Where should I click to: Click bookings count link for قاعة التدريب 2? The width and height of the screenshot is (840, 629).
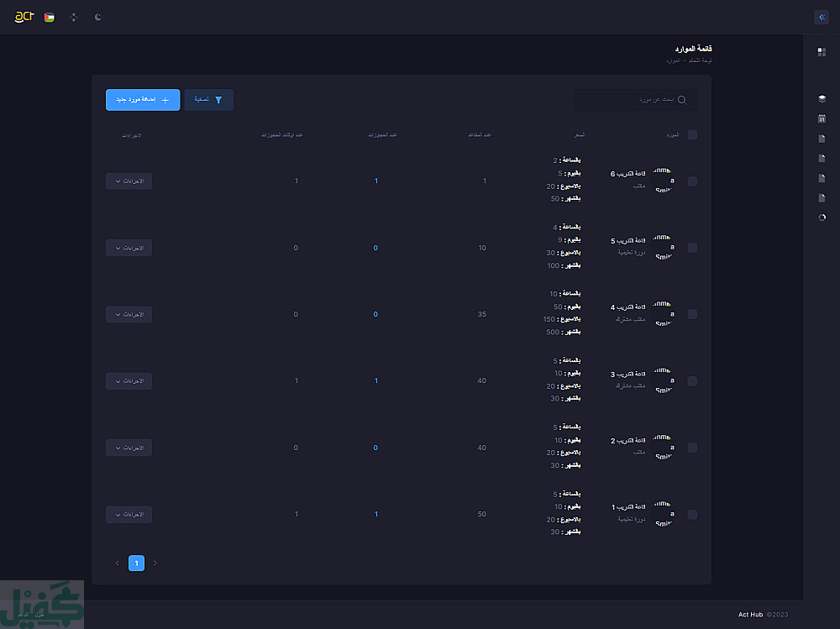tap(375, 448)
